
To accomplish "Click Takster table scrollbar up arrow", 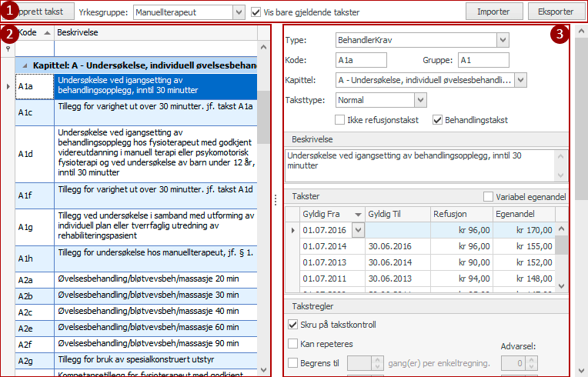I will pyautogui.click(x=561, y=229).
